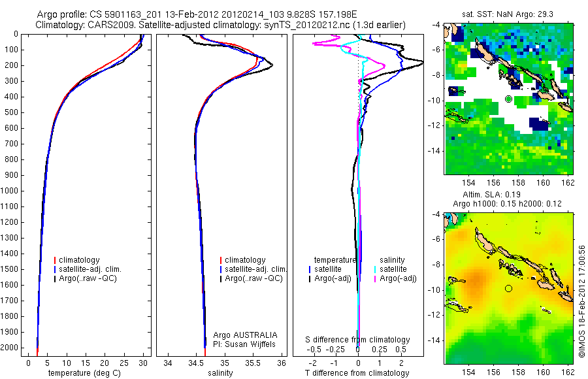Click the 'sat. SST: NaN Argo: 29.3' title
Image resolution: width=588 pixels, height=379 pixels.
508,14
